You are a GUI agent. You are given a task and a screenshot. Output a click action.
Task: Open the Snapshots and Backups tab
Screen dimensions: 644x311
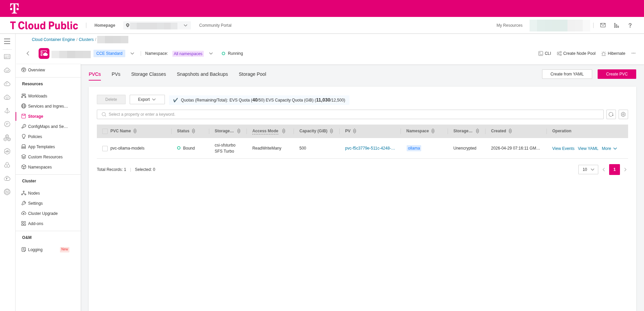pyautogui.click(x=202, y=74)
